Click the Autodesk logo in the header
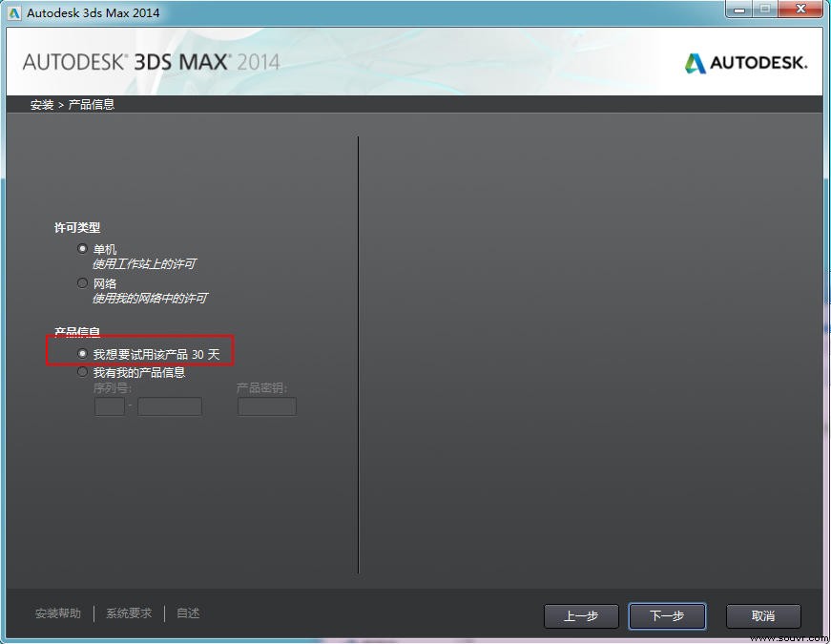This screenshot has width=831, height=644. (746, 63)
